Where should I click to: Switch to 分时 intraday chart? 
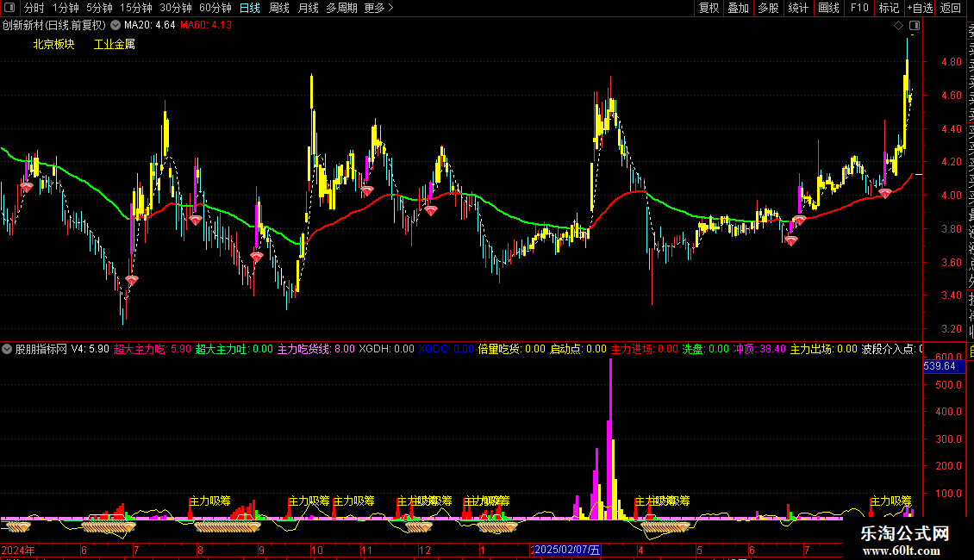pyautogui.click(x=34, y=8)
